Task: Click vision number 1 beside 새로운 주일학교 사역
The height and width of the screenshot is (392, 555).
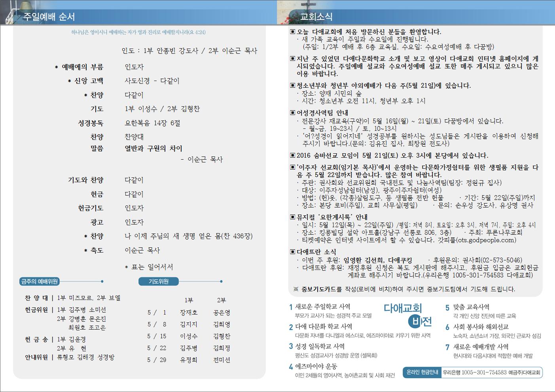Action: (x=291, y=307)
